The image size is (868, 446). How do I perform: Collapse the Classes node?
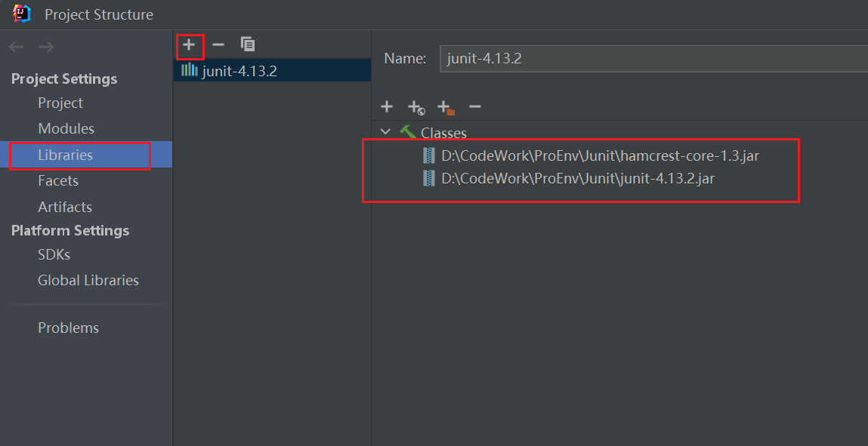point(386,132)
